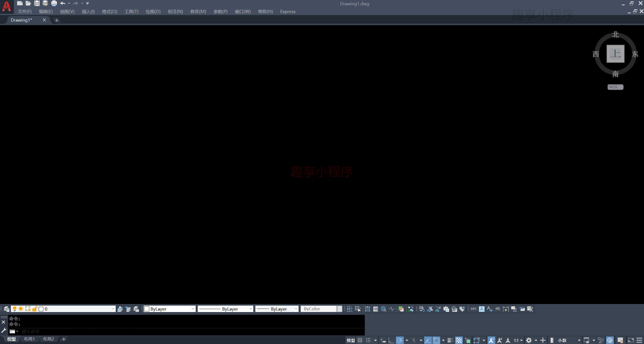Image resolution: width=644 pixels, height=344 pixels.
Task: Click the hatch pattern icon in bottom toolbar
Action: pos(367,309)
